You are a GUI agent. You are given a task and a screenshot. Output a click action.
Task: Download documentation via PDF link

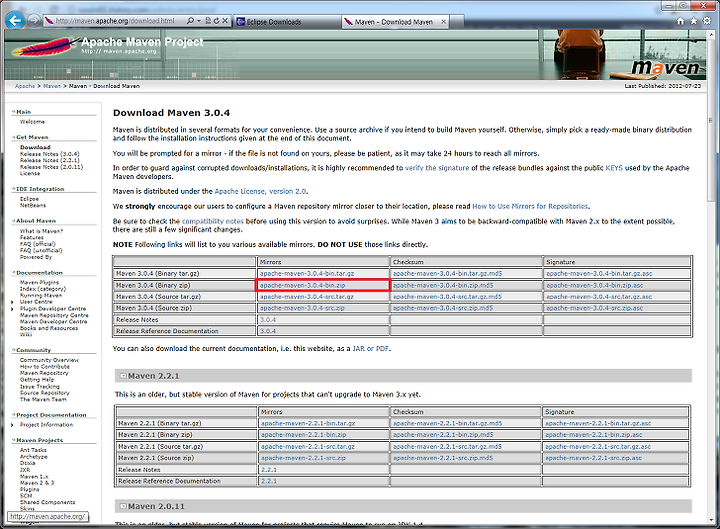(382, 349)
